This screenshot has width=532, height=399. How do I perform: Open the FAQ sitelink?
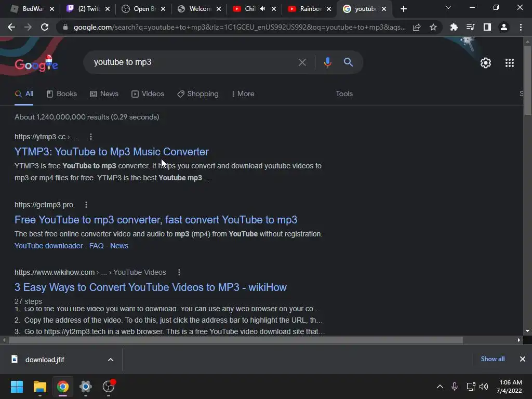(x=96, y=246)
